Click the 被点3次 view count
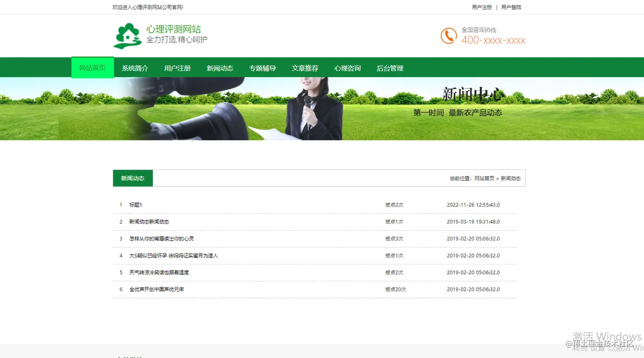 pyautogui.click(x=394, y=239)
